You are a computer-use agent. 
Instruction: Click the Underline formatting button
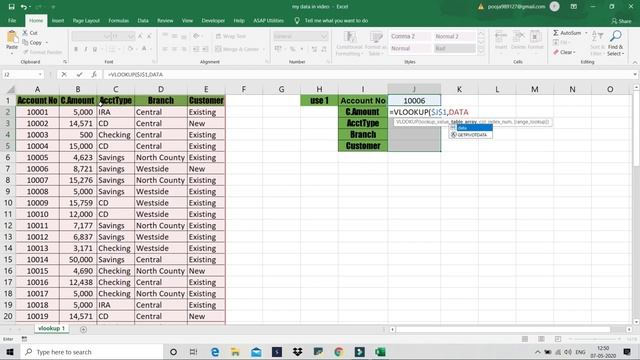pyautogui.click(x=95, y=49)
